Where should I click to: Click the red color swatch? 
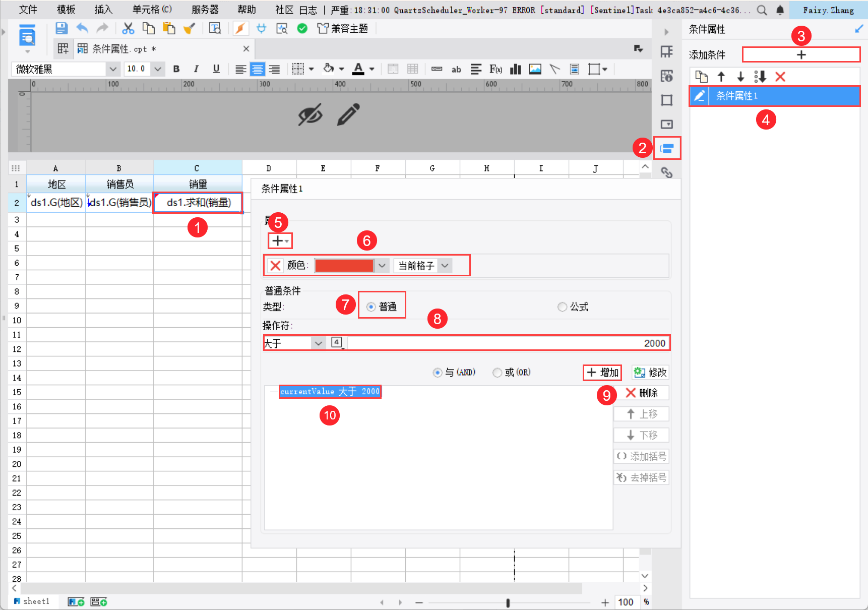coord(344,266)
